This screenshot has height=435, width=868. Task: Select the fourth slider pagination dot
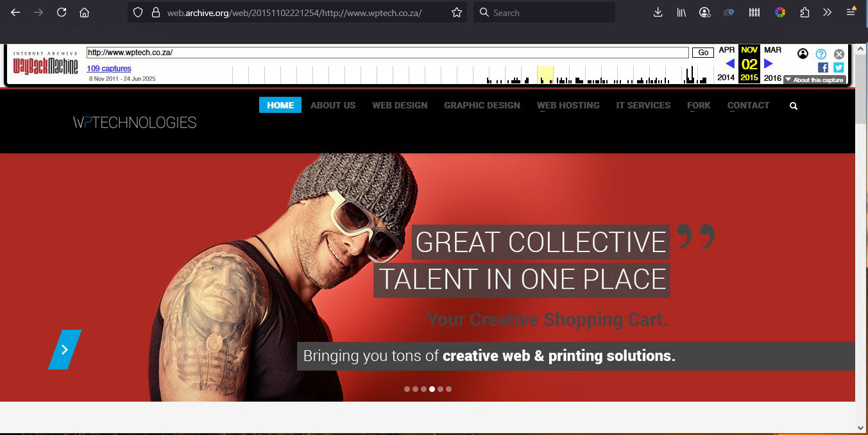click(432, 389)
